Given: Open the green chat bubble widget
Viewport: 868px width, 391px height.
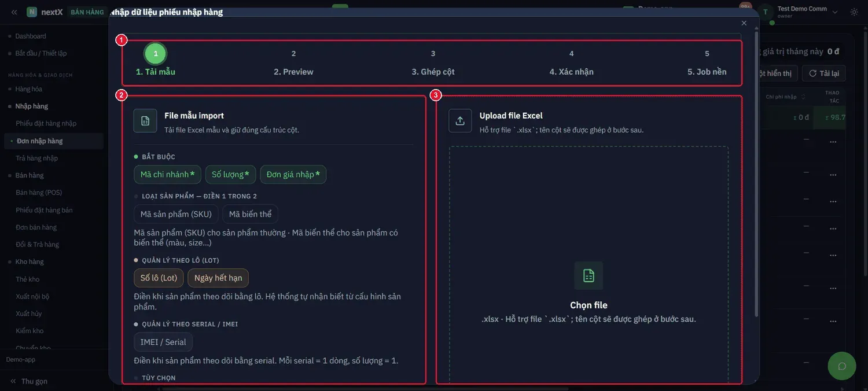Looking at the screenshot, I should click(x=842, y=366).
